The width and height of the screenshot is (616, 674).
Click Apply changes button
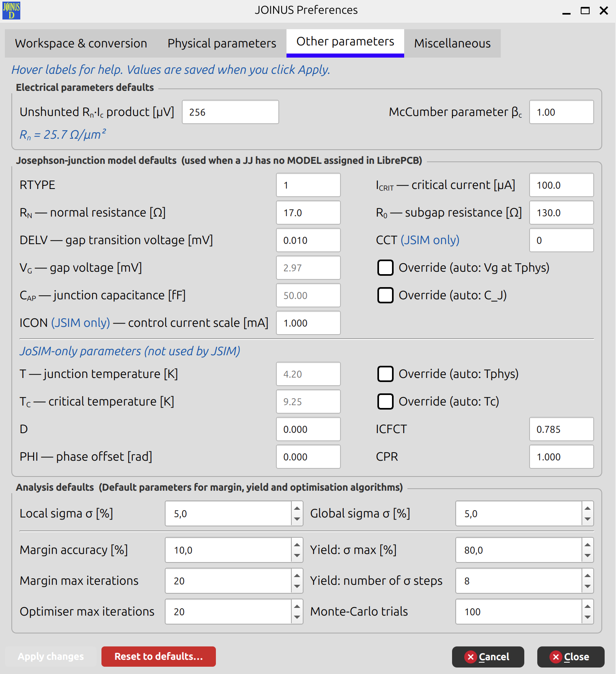coord(51,657)
